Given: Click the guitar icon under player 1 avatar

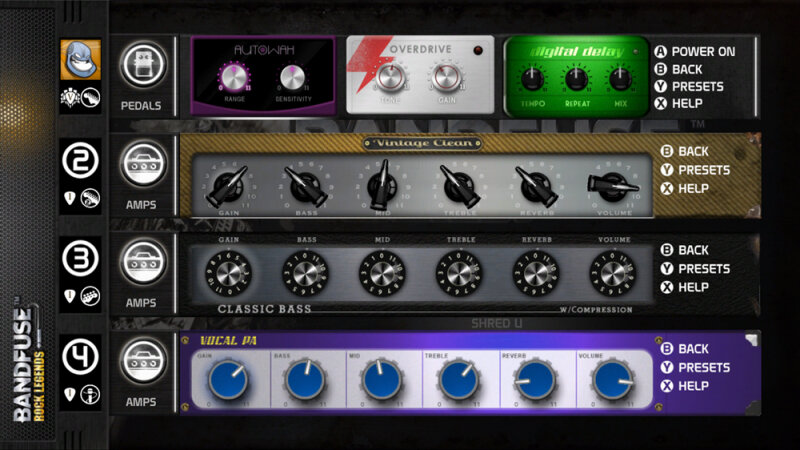Looking at the screenshot, I should click(90, 98).
